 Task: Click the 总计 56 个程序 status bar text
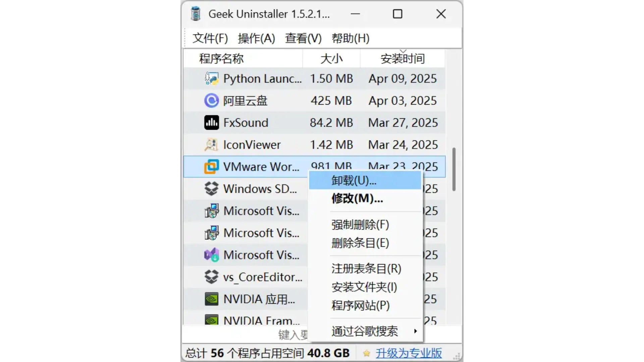[x=267, y=353]
